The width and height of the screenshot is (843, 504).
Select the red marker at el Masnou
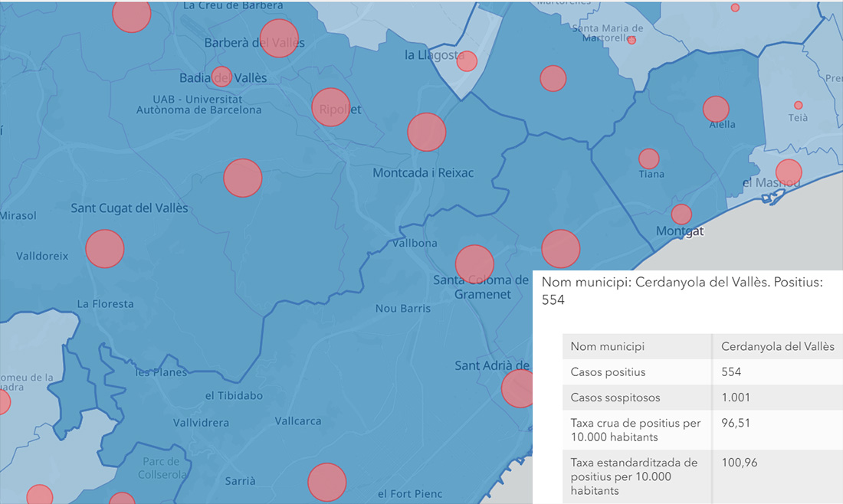pos(789,172)
